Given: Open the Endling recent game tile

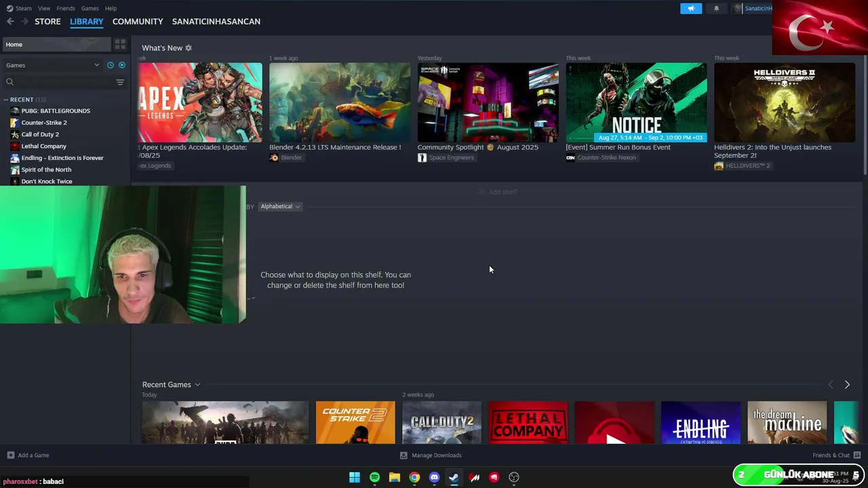Looking at the screenshot, I should (x=701, y=422).
